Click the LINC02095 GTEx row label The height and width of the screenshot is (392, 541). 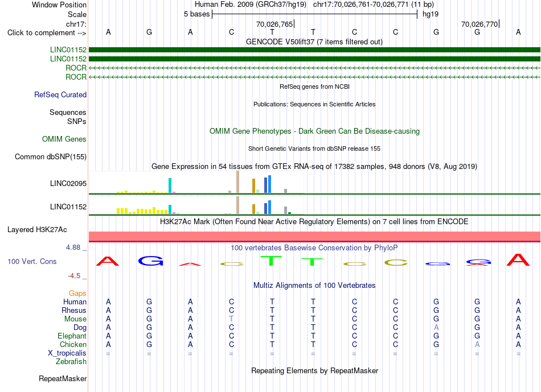click(x=68, y=183)
